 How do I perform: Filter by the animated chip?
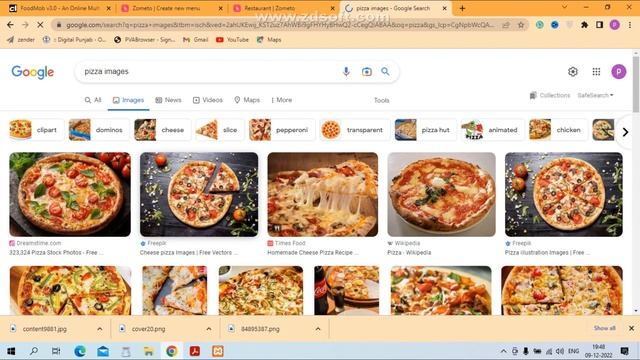[492, 130]
